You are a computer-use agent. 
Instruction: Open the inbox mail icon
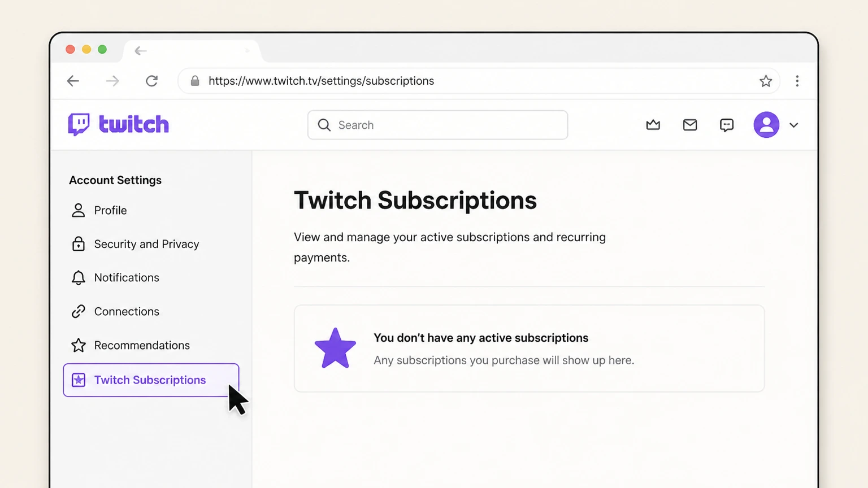point(689,125)
